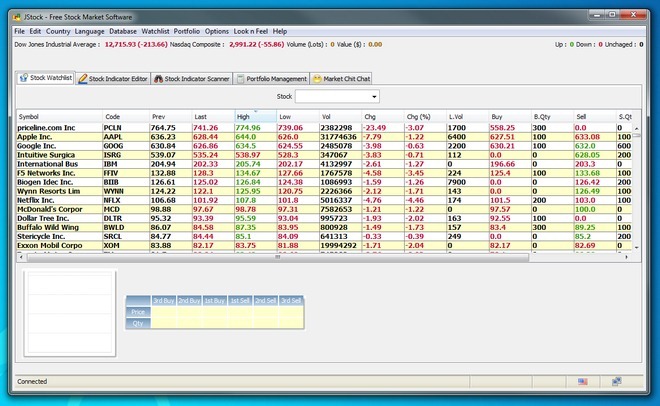The height and width of the screenshot is (406, 660).
Task: Select the Netflix Inc. row
Action: point(324,200)
